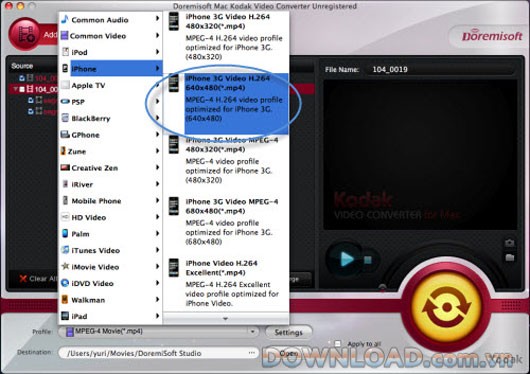
Task: Open the profile Settings button
Action: [288, 332]
